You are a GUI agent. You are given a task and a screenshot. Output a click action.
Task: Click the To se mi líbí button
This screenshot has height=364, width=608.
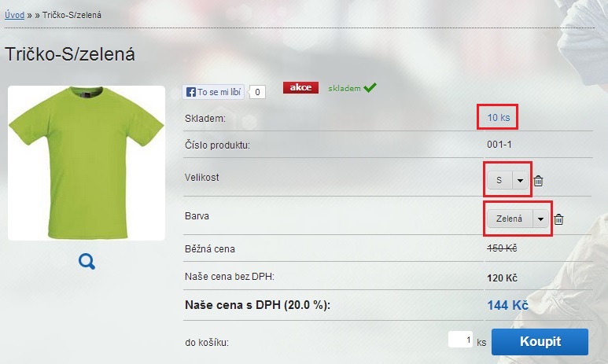tap(213, 92)
